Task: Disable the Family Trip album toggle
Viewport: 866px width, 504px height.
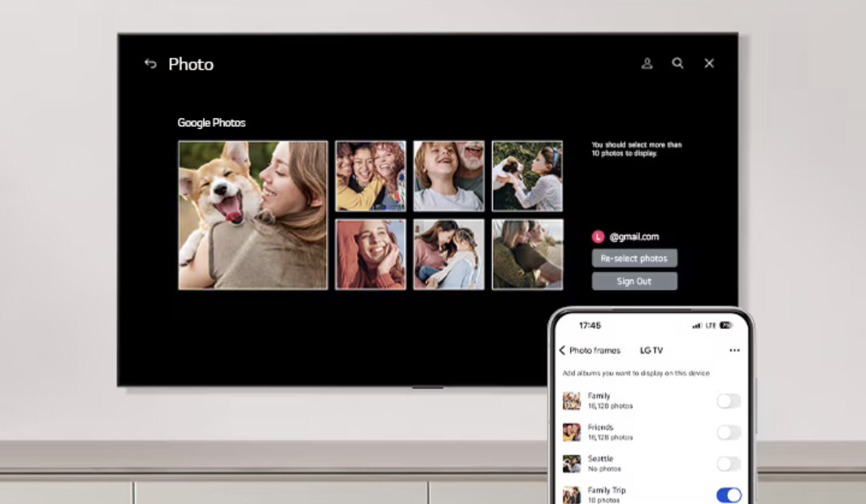Action: point(729,495)
